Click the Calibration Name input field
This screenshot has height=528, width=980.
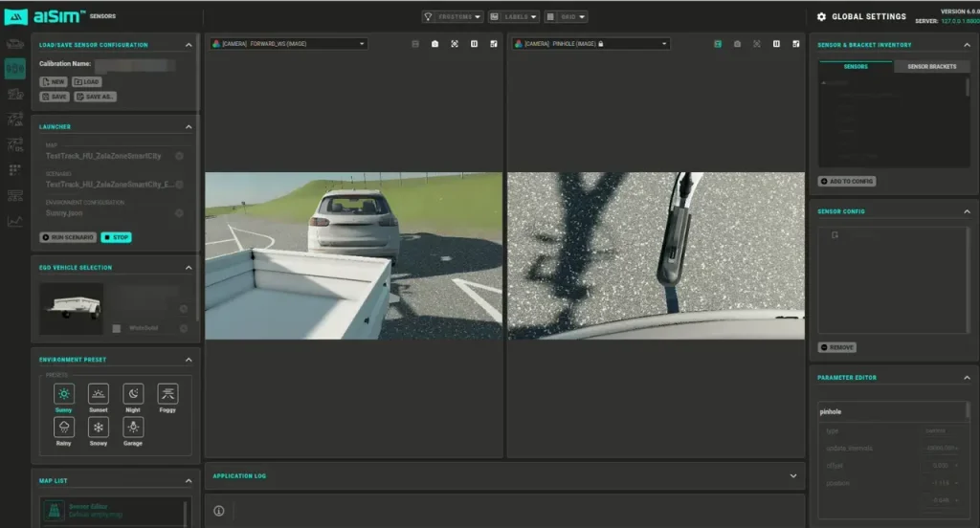(134, 64)
